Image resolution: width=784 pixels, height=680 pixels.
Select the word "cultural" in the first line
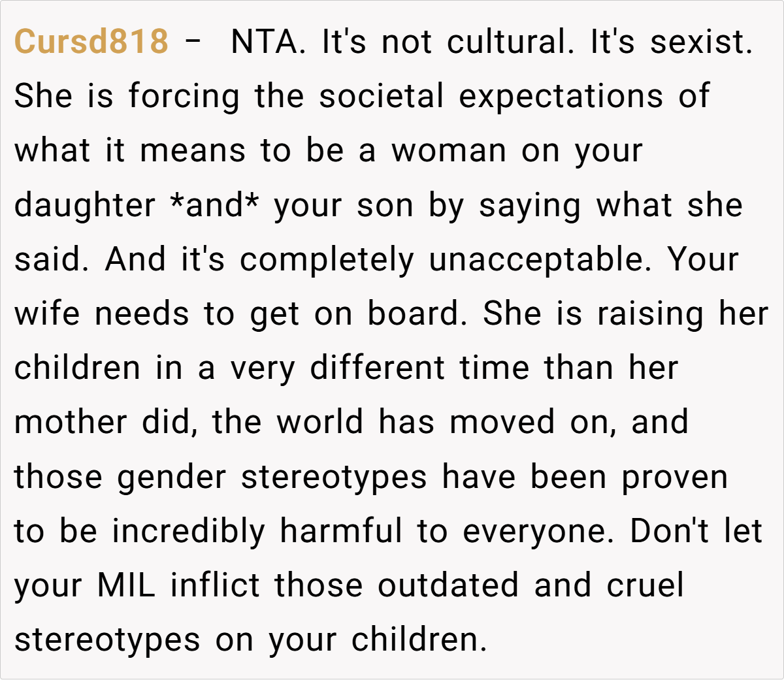pos(507,42)
